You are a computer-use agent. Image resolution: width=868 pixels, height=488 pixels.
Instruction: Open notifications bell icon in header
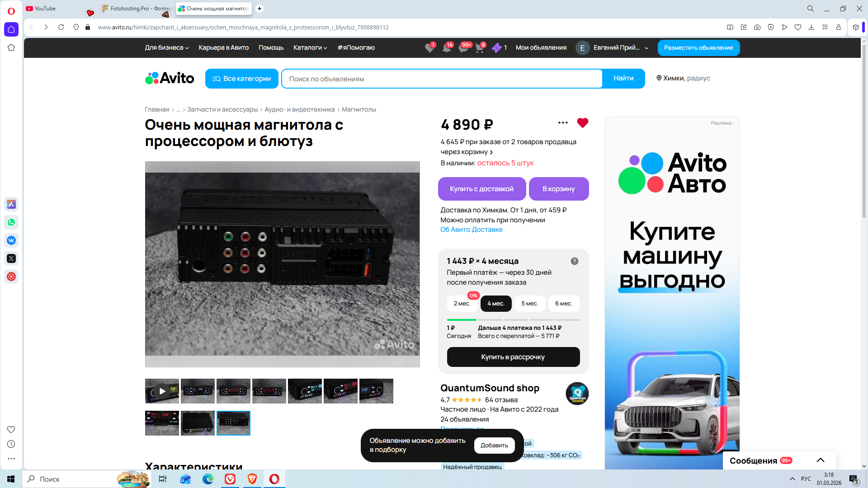click(447, 48)
